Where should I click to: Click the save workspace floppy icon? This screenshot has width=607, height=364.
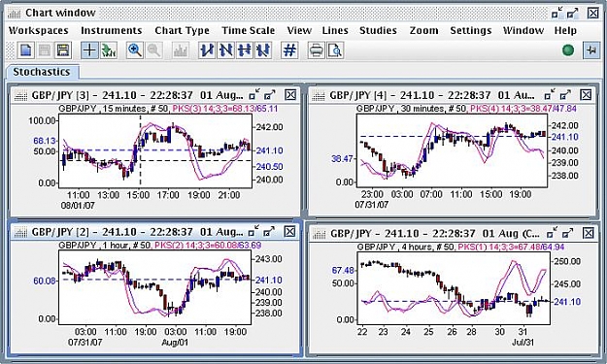pyautogui.click(x=63, y=50)
